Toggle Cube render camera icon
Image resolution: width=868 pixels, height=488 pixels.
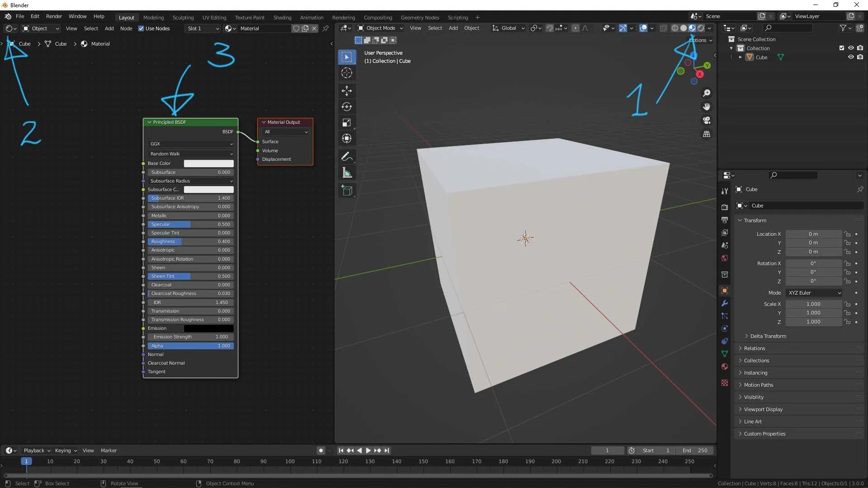coord(860,57)
